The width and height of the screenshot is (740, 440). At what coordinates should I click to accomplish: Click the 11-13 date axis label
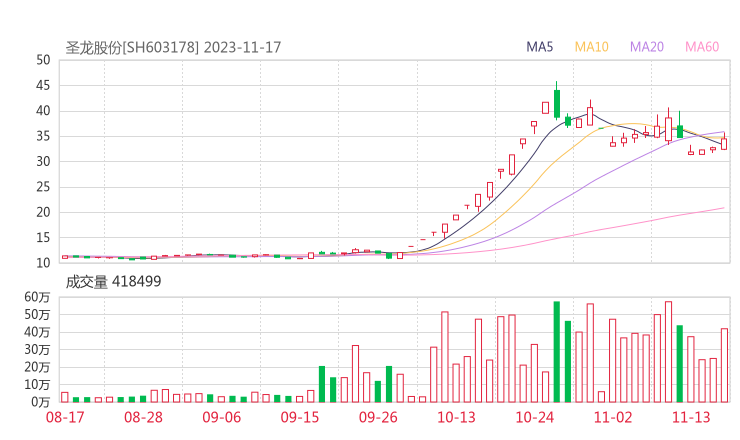coord(691,417)
